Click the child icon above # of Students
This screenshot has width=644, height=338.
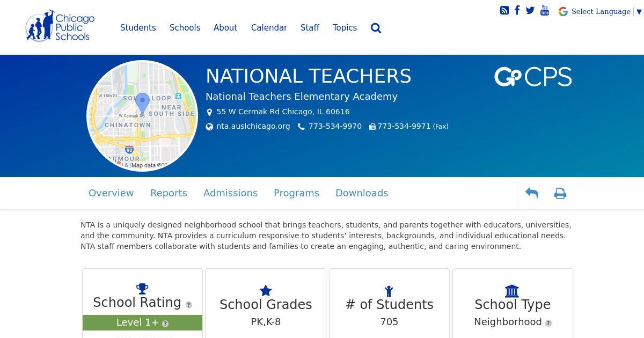click(389, 291)
